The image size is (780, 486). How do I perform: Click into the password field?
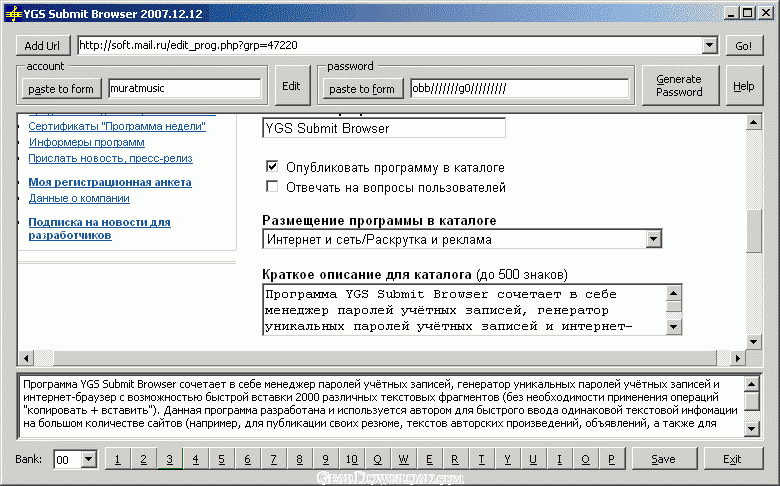(519, 89)
